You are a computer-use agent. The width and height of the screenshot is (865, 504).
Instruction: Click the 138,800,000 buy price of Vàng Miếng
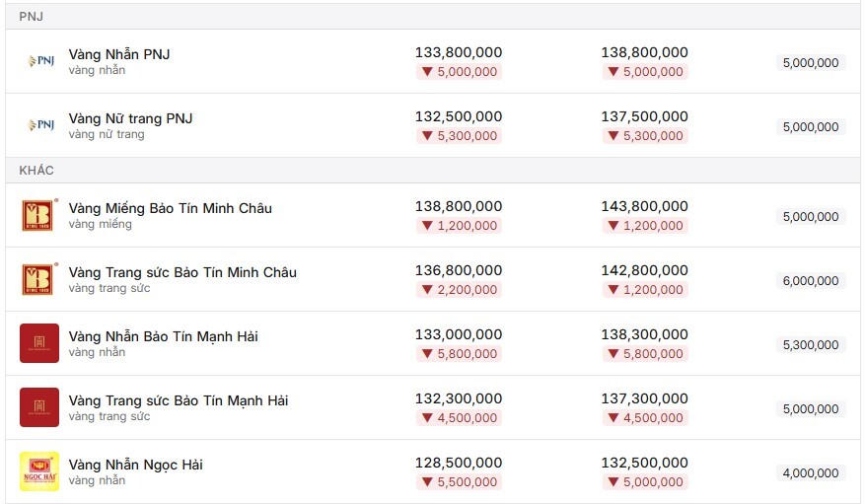click(x=459, y=206)
